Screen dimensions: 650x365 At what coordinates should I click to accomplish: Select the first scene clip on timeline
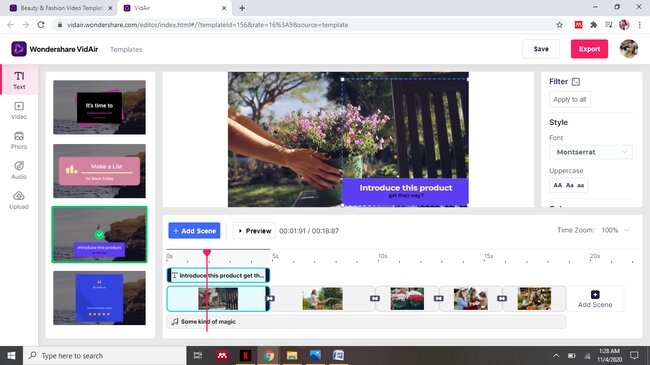coord(218,299)
